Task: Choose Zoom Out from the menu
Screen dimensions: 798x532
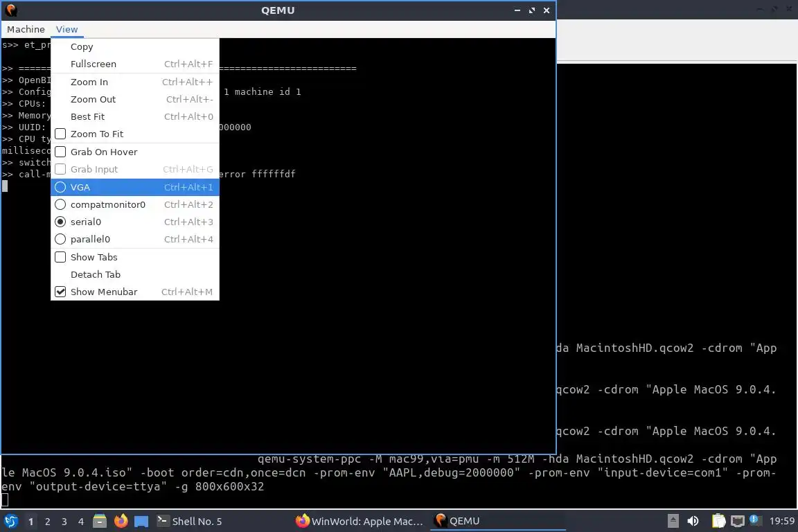Action: [135, 99]
